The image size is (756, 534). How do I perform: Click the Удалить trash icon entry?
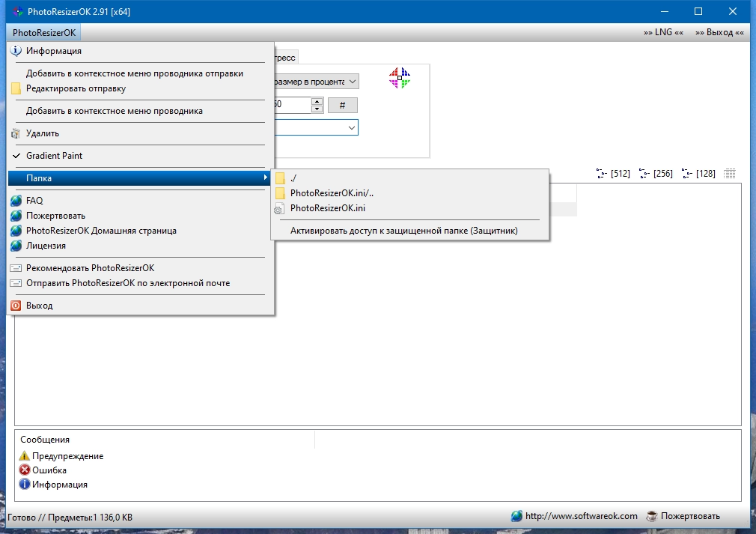[16, 133]
